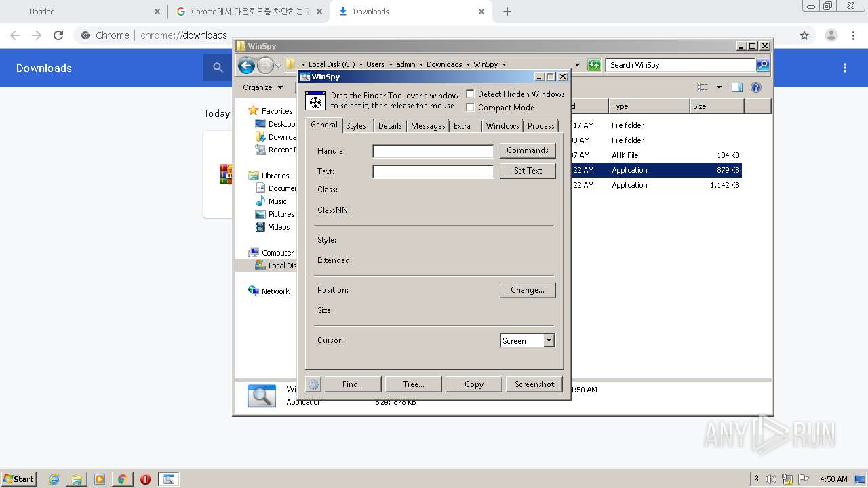
Task: Click the Explorer change view icon
Action: click(x=703, y=87)
